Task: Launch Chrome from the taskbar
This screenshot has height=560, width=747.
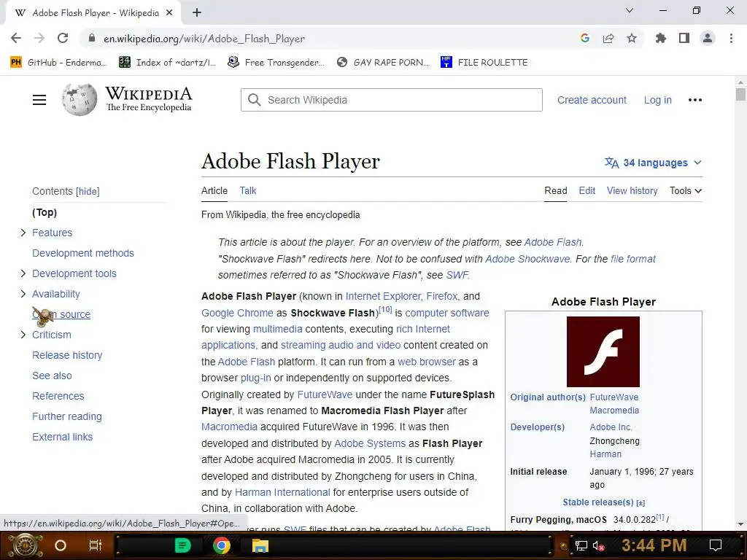Action: click(222, 545)
